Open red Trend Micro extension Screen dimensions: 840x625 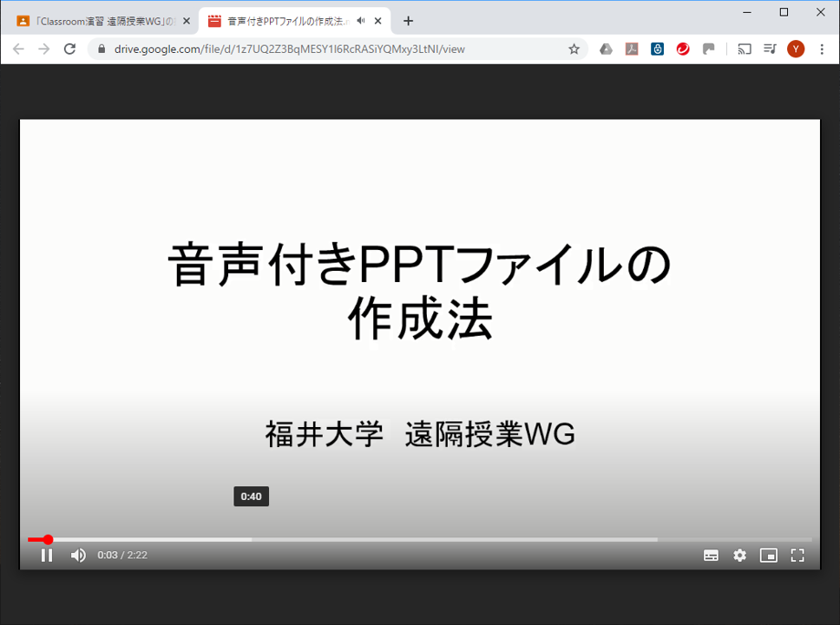click(x=683, y=49)
